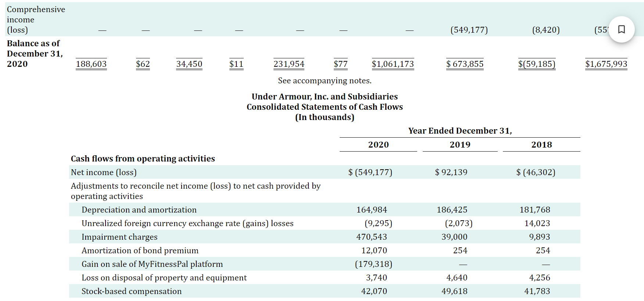Click balance share count 231,954
644x301 pixels.
click(x=289, y=64)
